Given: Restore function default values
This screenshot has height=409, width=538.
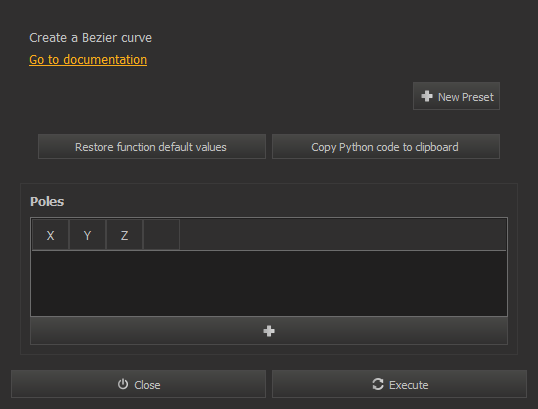Looking at the screenshot, I should (152, 147).
